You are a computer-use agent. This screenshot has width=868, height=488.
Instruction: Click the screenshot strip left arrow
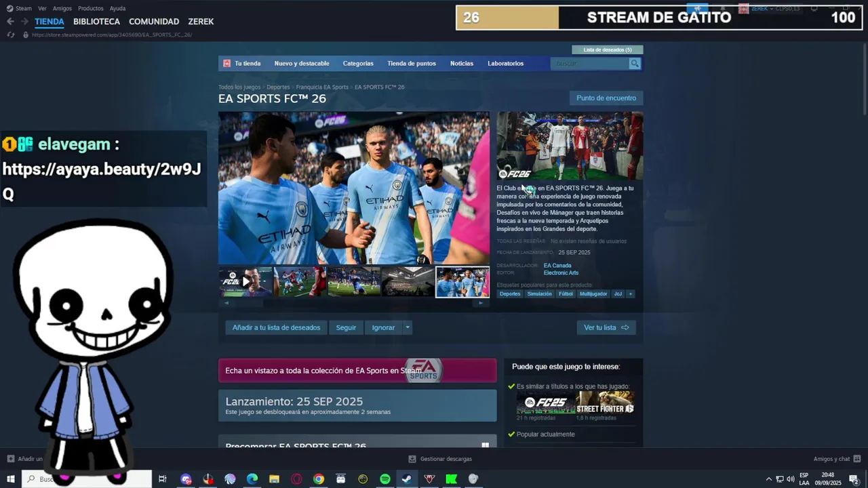[x=226, y=303]
